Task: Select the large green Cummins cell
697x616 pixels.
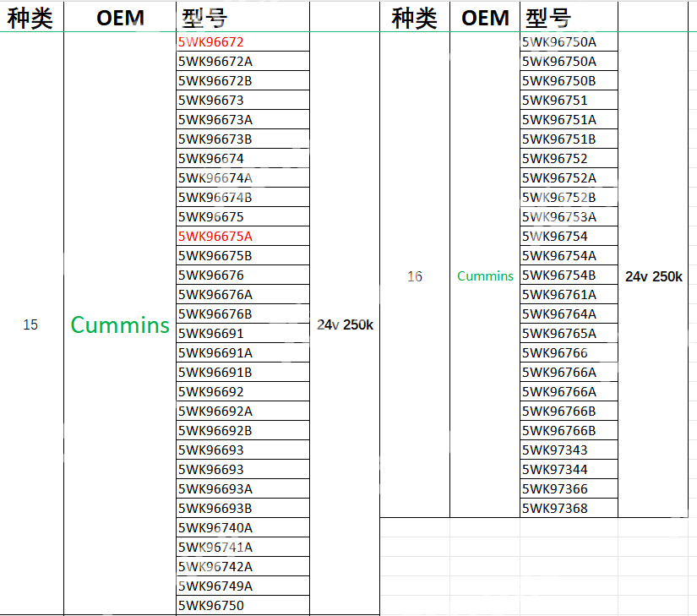Action: coord(120,324)
